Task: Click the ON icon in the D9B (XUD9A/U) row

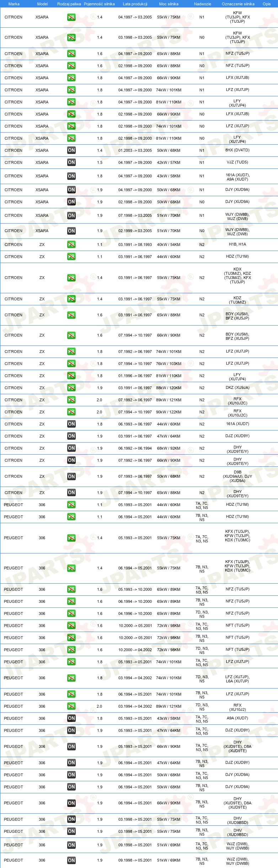Action: (x=71, y=476)
